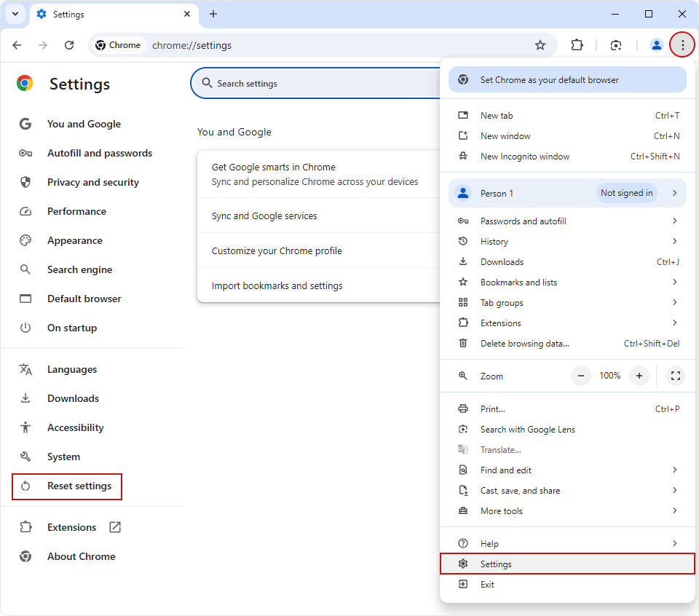The image size is (699, 616).
Task: Choose Print from the menu
Action: [567, 408]
